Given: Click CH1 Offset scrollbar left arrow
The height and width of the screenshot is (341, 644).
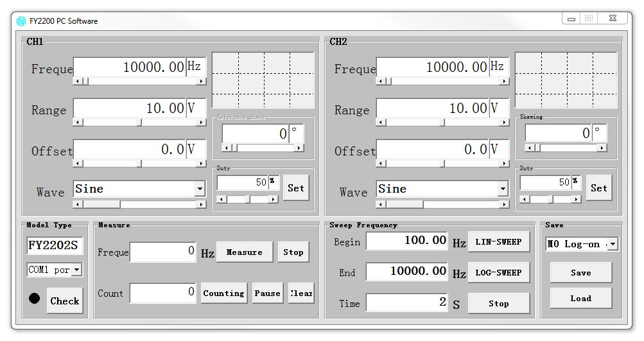Looking at the screenshot, I should [x=78, y=164].
